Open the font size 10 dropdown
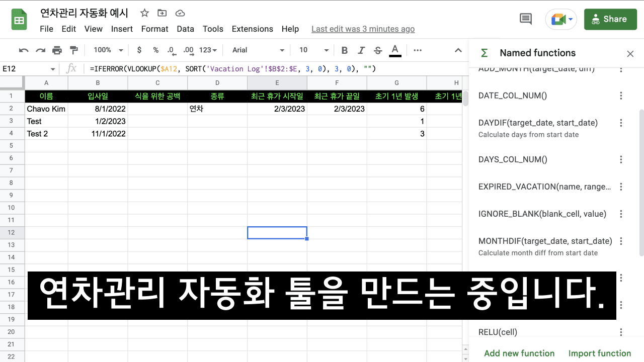The width and height of the screenshot is (644, 362). [313, 50]
